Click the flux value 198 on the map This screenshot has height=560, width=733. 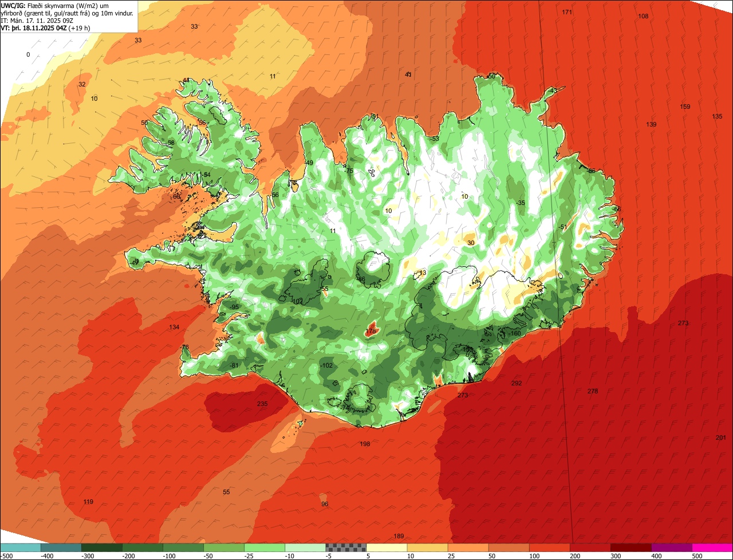pyautogui.click(x=365, y=444)
